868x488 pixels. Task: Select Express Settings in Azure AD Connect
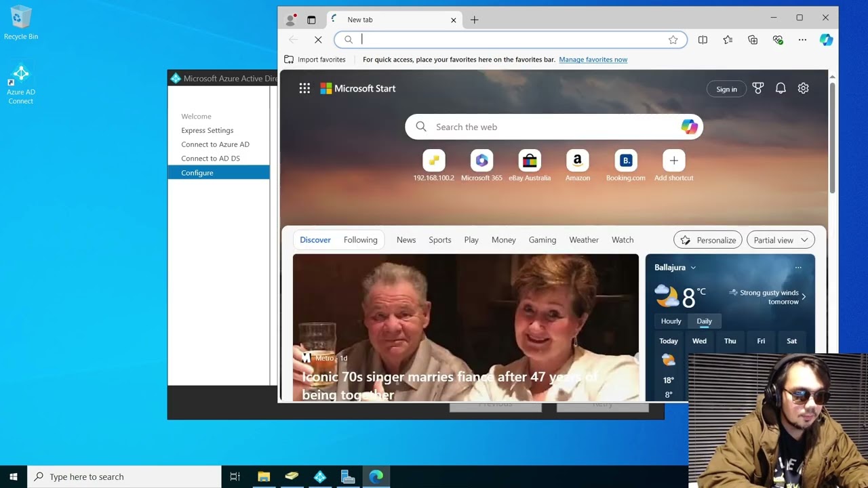pyautogui.click(x=207, y=130)
